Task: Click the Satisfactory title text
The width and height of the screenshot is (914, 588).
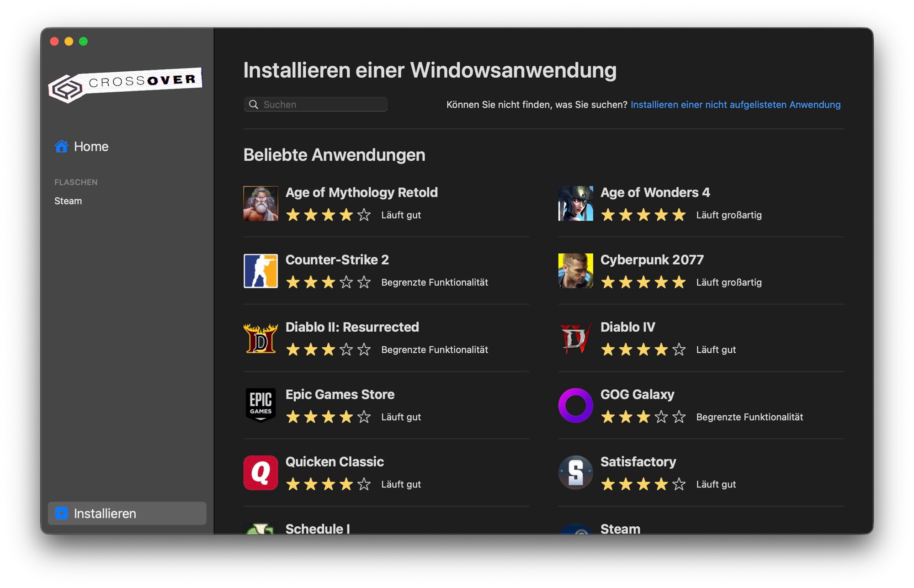Action: (x=638, y=462)
